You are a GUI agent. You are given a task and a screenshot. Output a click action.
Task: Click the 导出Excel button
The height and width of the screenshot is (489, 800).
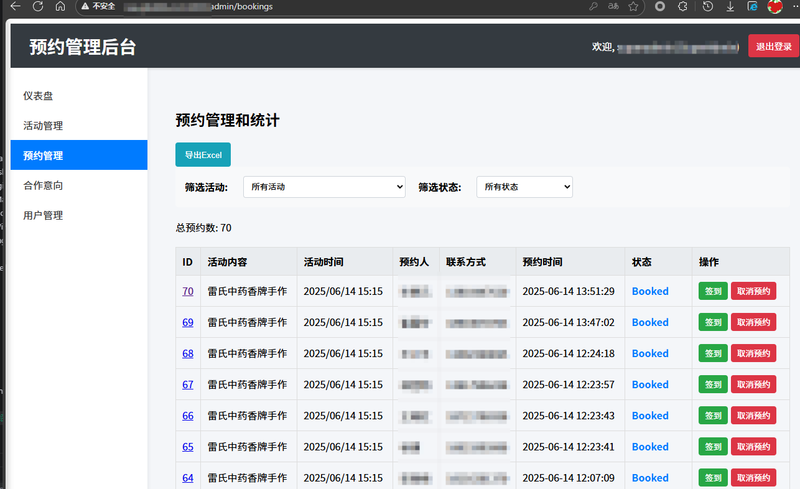[202, 155]
